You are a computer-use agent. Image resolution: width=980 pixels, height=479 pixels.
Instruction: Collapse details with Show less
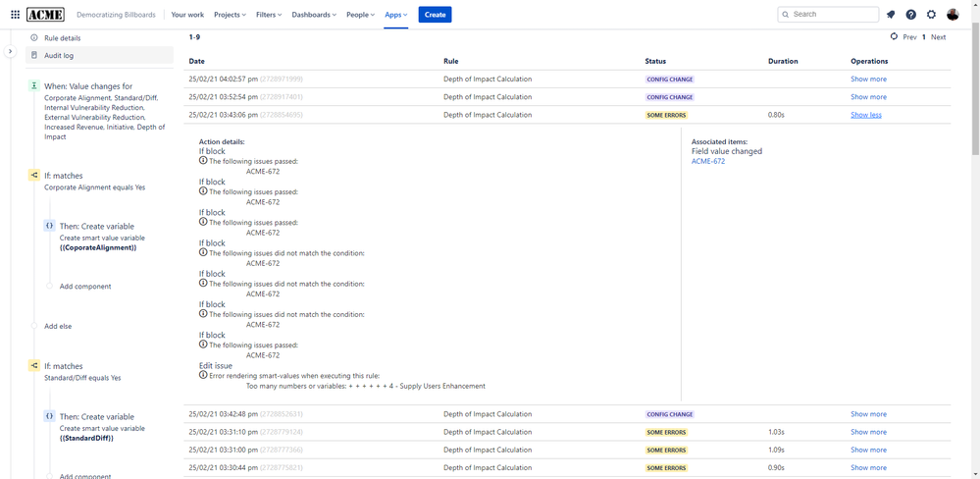tap(865, 115)
